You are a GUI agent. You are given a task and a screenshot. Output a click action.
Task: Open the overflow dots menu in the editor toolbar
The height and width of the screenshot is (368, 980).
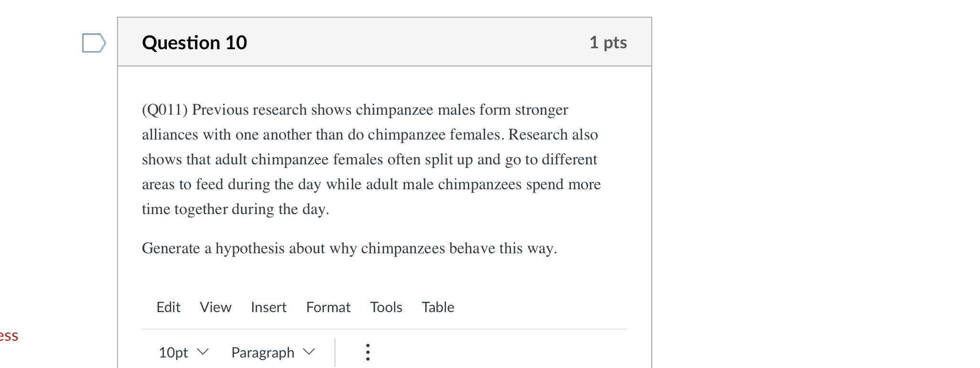coord(367,352)
